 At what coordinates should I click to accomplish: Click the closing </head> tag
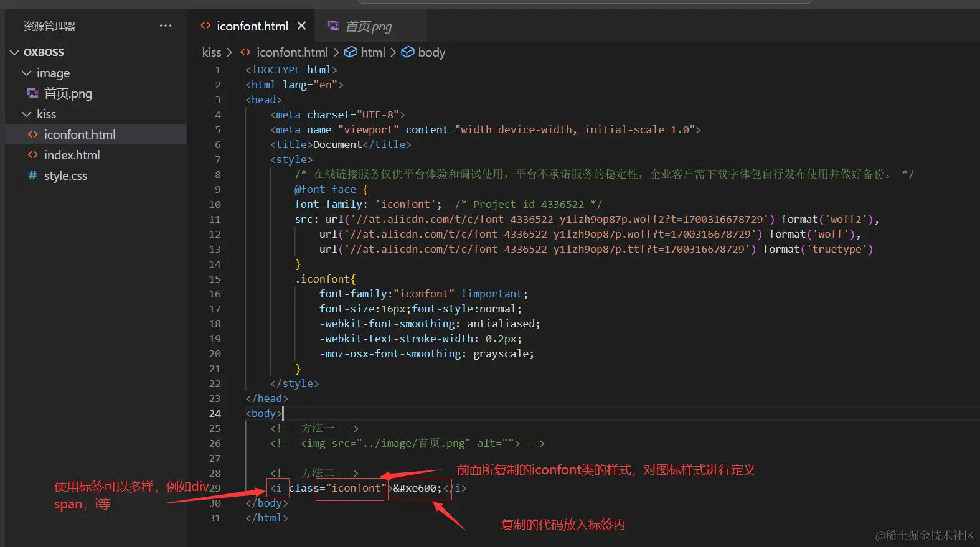coord(266,398)
